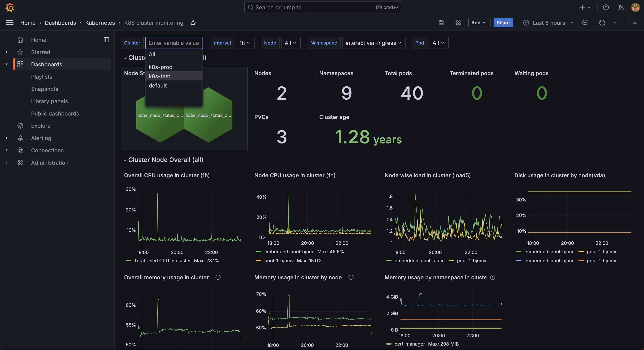Viewport: 644px width, 350px height.
Task: Click the Search or jump to field
Action: [x=323, y=7]
